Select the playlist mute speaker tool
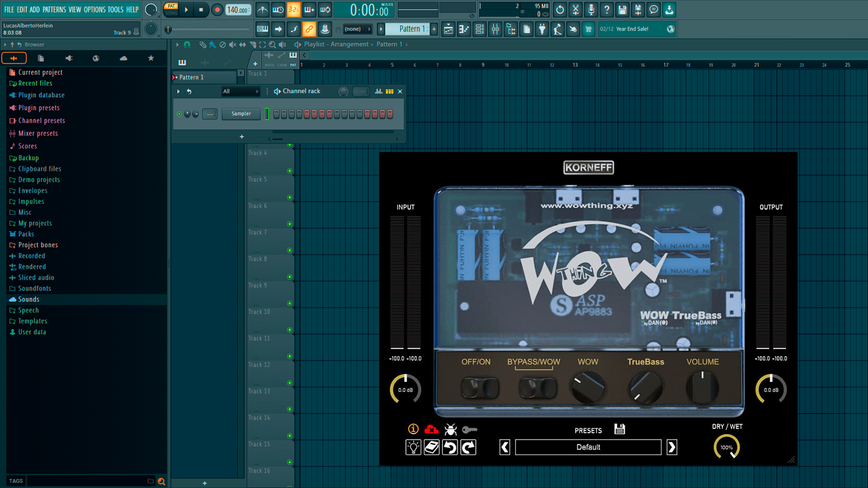 [x=233, y=44]
